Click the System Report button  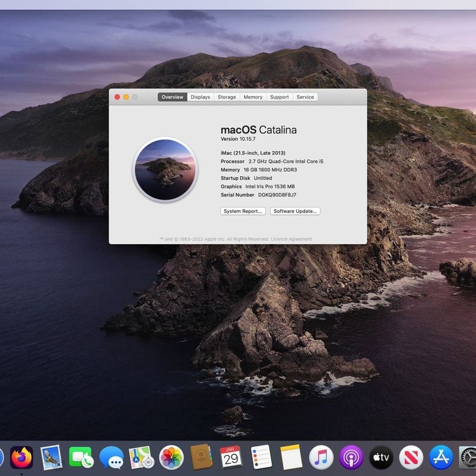(x=243, y=211)
